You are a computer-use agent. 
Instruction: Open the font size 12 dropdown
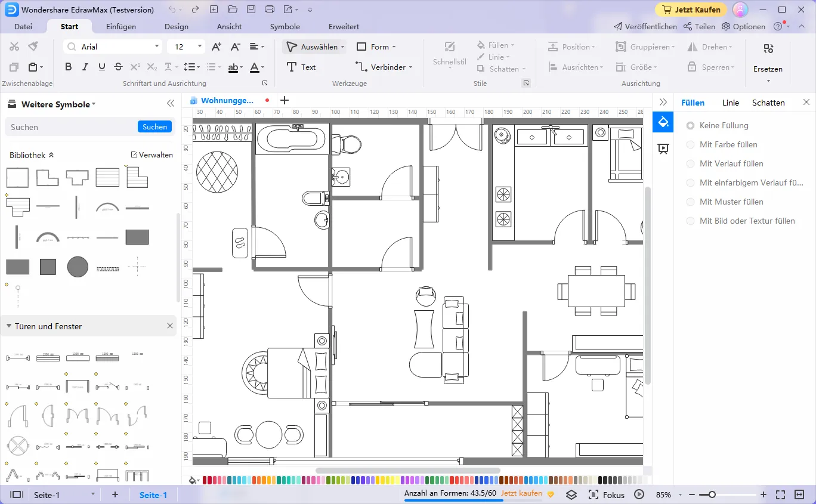(x=198, y=46)
